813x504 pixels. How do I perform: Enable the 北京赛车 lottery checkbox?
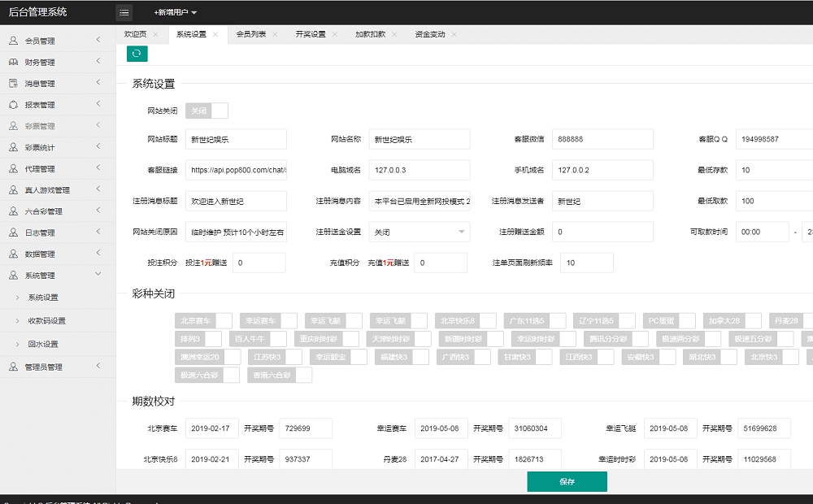(225, 320)
